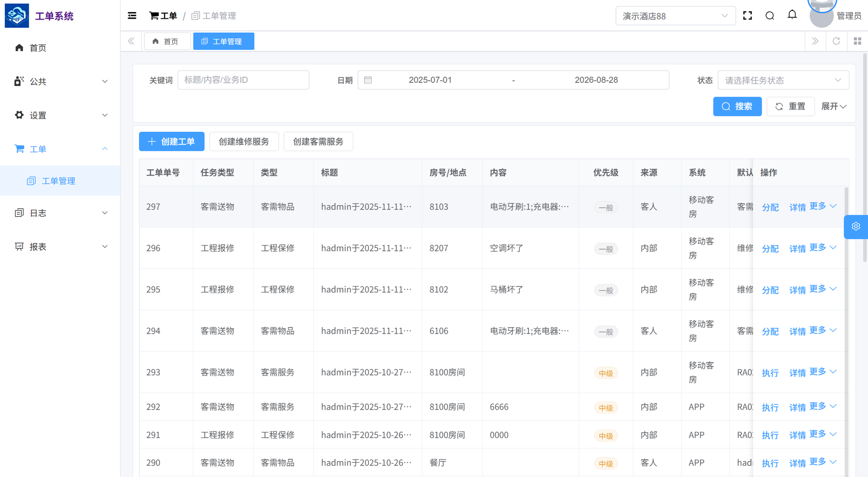Open 更多 dropdown for work order 295
The image size is (868, 477).
pos(823,289)
